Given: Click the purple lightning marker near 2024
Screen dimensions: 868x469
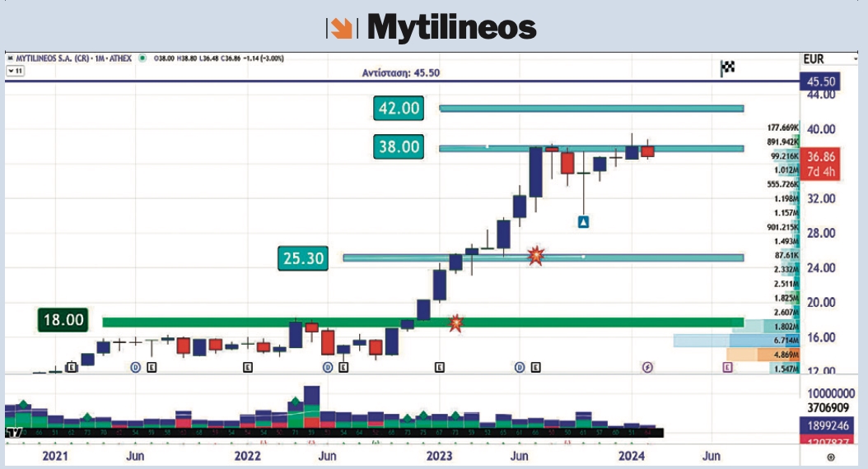Looking at the screenshot, I should point(647,367).
